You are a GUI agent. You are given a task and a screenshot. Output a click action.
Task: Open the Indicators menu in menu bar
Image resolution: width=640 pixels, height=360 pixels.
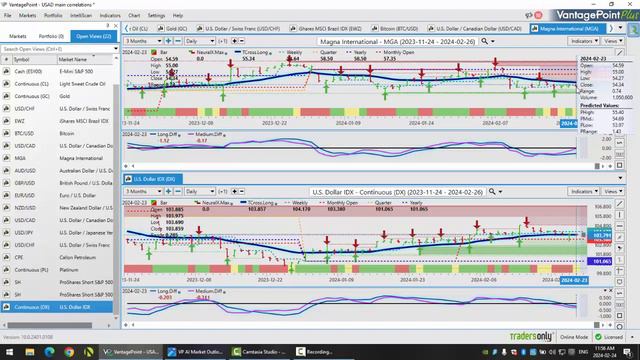(110, 15)
